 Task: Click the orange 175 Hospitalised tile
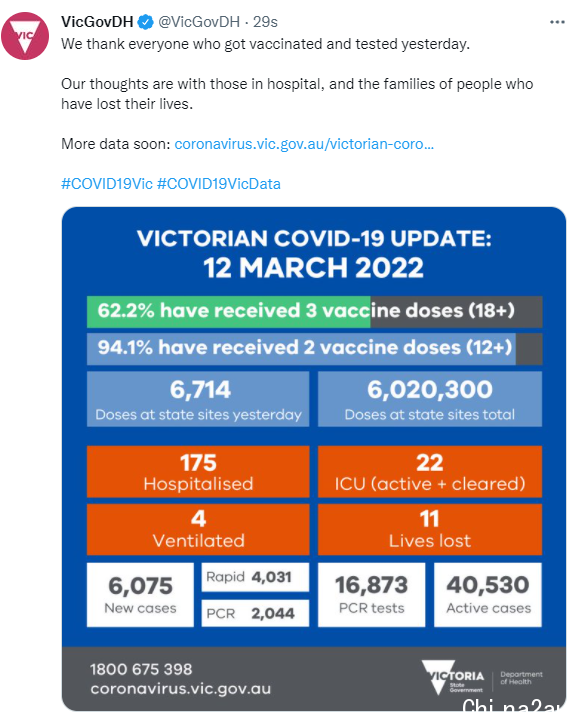[x=198, y=471]
